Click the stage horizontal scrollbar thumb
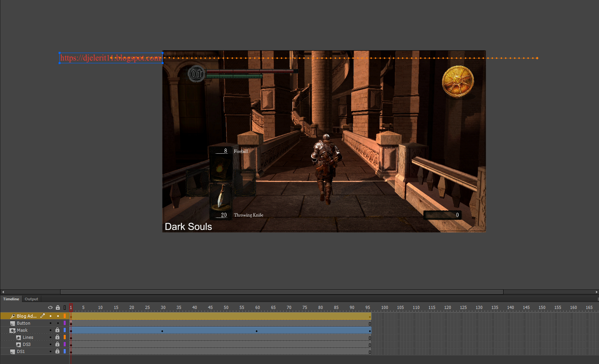The image size is (599, 364). click(282, 292)
